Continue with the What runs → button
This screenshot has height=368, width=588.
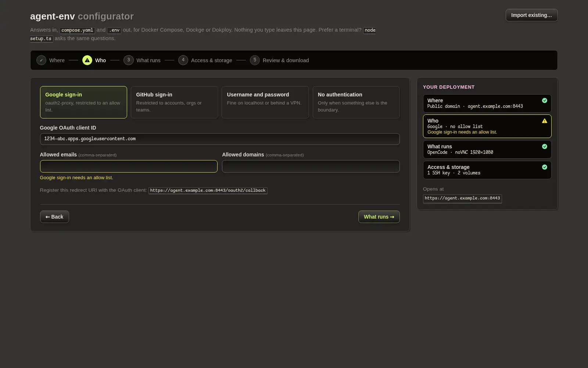pyautogui.click(x=379, y=217)
